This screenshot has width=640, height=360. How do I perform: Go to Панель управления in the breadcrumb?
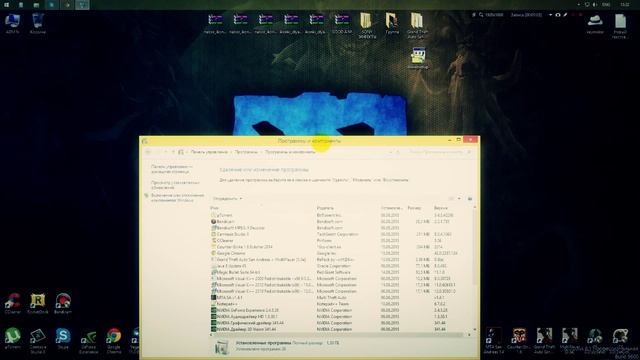coord(209,152)
